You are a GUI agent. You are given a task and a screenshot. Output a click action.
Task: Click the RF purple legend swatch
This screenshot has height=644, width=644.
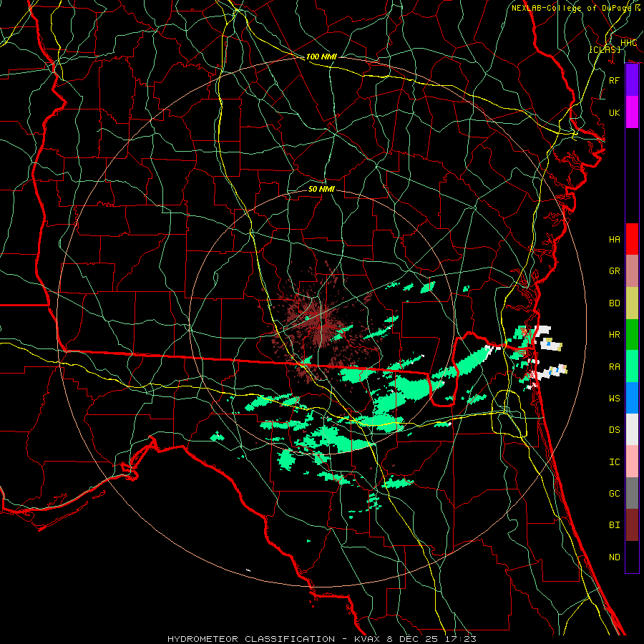coord(632,80)
